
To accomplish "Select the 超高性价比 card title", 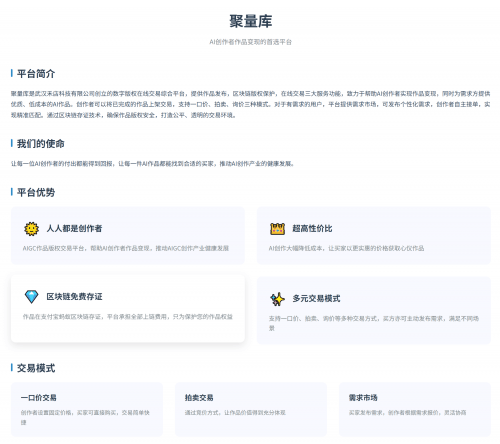I will point(312,229).
